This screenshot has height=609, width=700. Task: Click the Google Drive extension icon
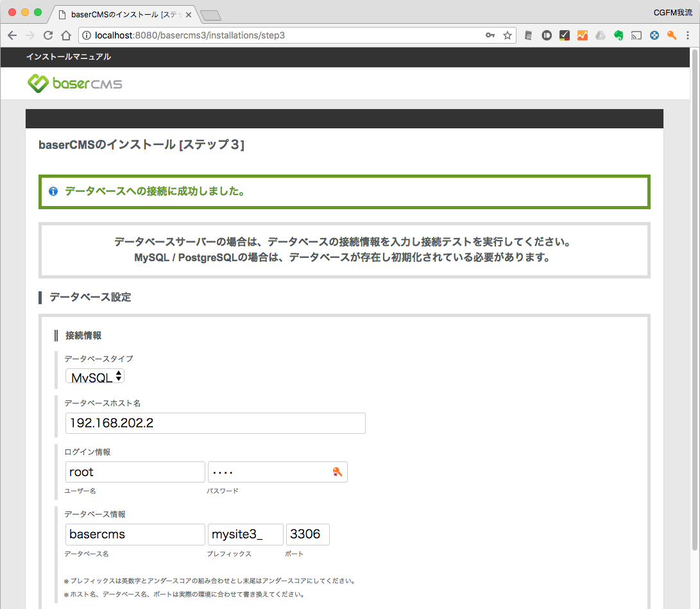pos(601,35)
